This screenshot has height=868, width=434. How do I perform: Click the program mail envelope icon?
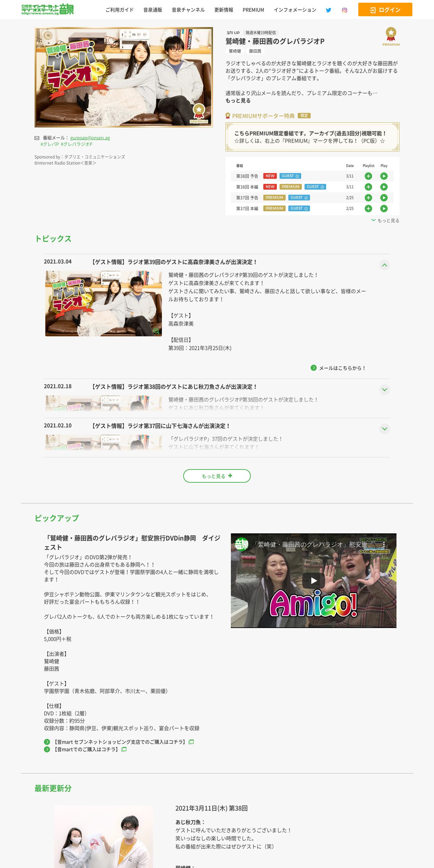click(x=37, y=138)
